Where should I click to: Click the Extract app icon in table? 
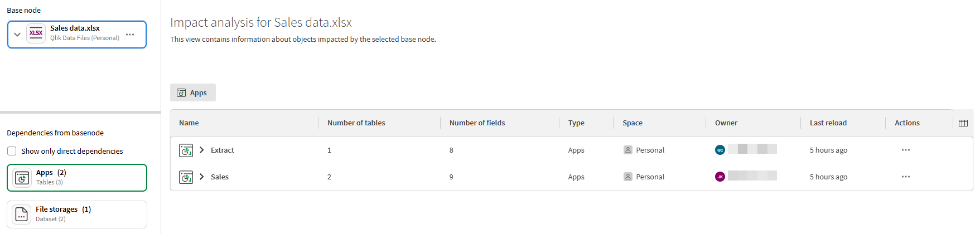pos(186,150)
